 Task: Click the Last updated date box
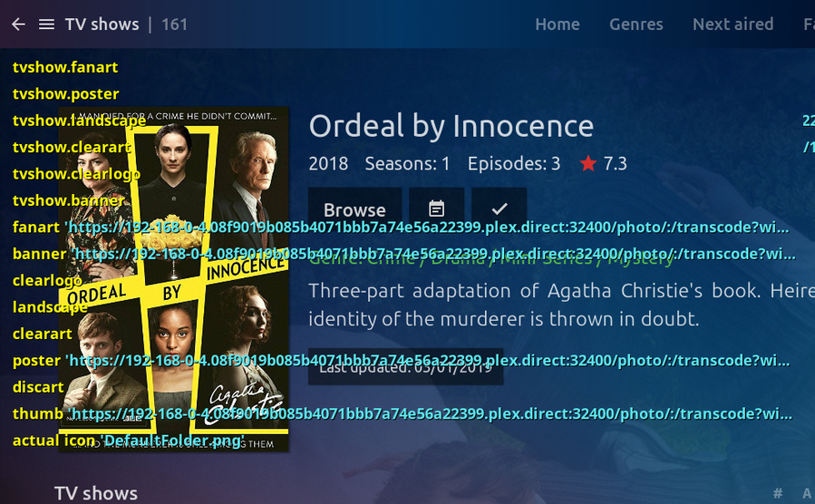[405, 367]
